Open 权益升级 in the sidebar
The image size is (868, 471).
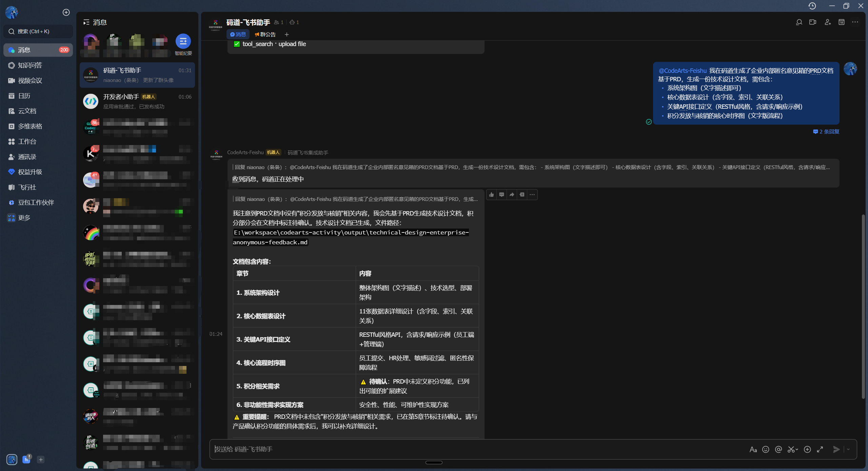[38, 172]
